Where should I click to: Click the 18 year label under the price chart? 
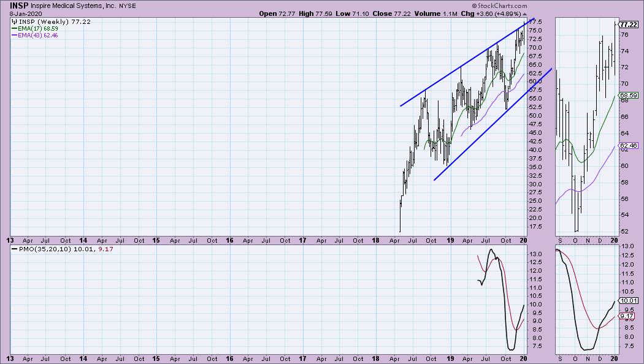(x=375, y=240)
